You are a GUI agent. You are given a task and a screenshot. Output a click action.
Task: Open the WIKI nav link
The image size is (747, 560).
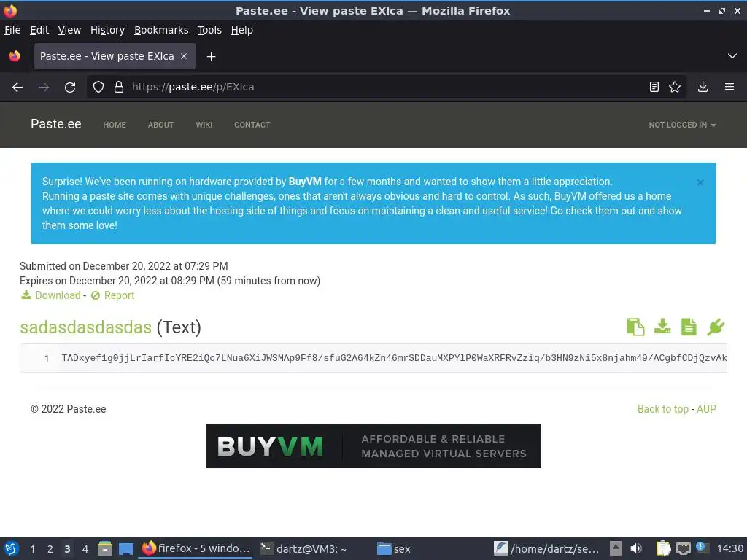point(204,125)
